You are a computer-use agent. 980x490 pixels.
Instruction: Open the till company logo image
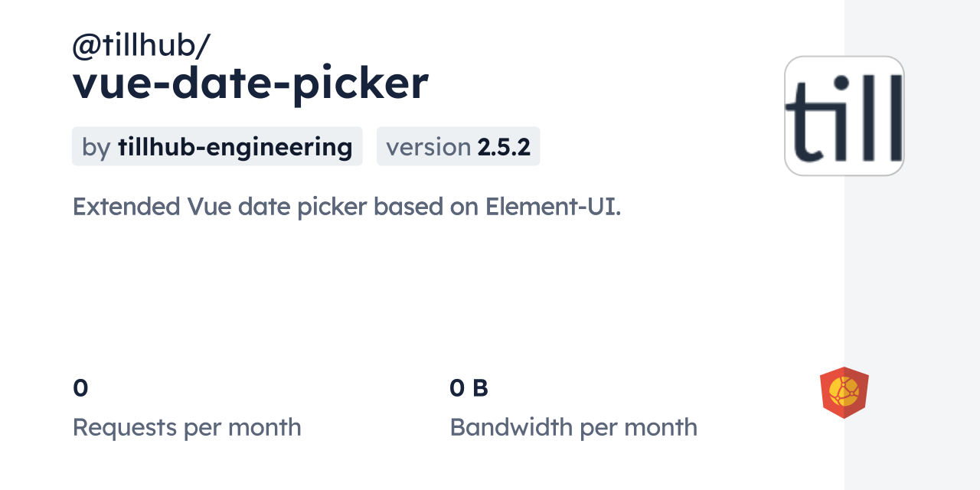pos(844,116)
